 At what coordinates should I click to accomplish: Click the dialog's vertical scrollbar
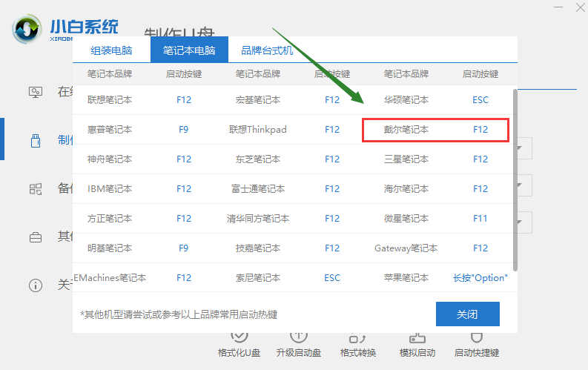point(515,178)
